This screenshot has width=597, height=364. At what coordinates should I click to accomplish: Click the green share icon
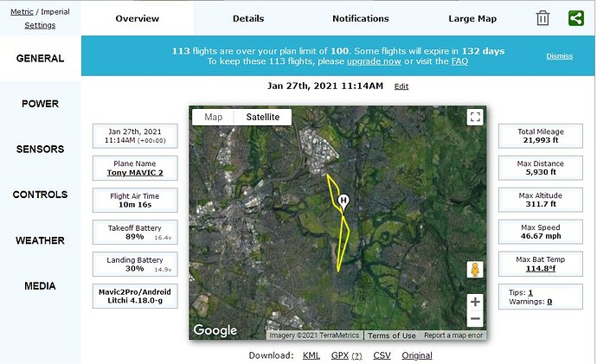pos(575,18)
